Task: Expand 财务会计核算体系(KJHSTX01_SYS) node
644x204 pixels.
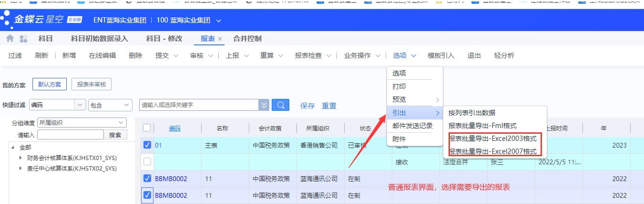Action: (20, 158)
